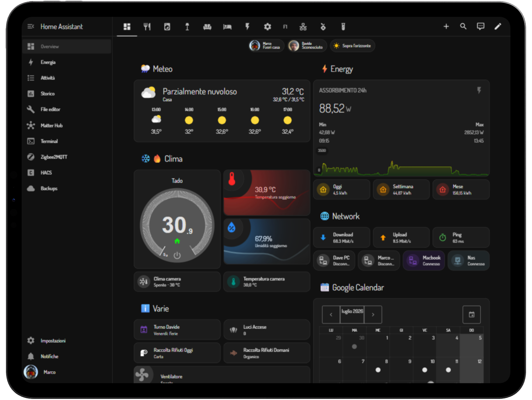The image size is (532, 400).
Task: Open the network topology tab icon
Action: (x=303, y=27)
